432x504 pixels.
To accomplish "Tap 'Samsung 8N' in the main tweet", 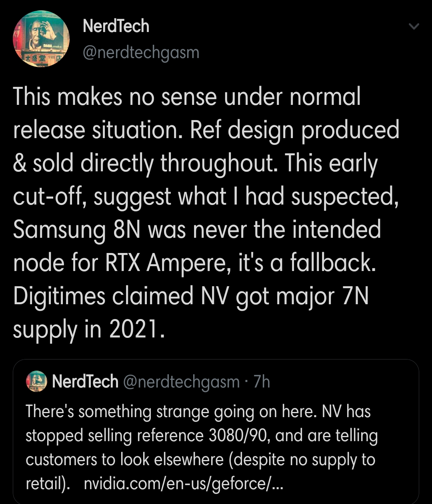I will [x=76, y=230].
